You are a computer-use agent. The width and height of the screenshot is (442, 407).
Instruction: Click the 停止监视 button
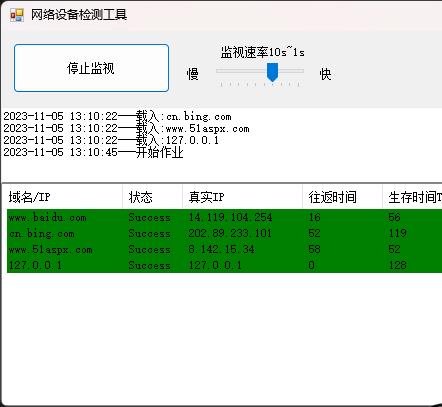(x=91, y=68)
